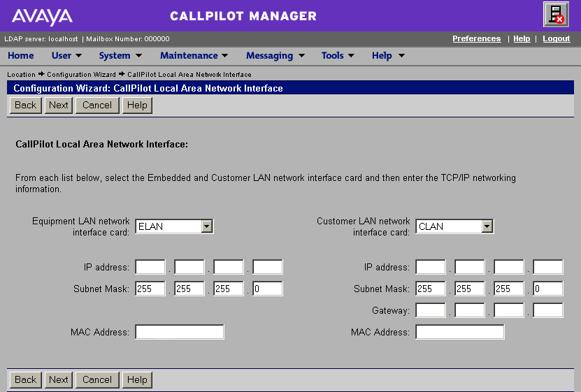581x392 pixels.
Task: Click the CLAN MAC Address field
Action: (x=460, y=332)
